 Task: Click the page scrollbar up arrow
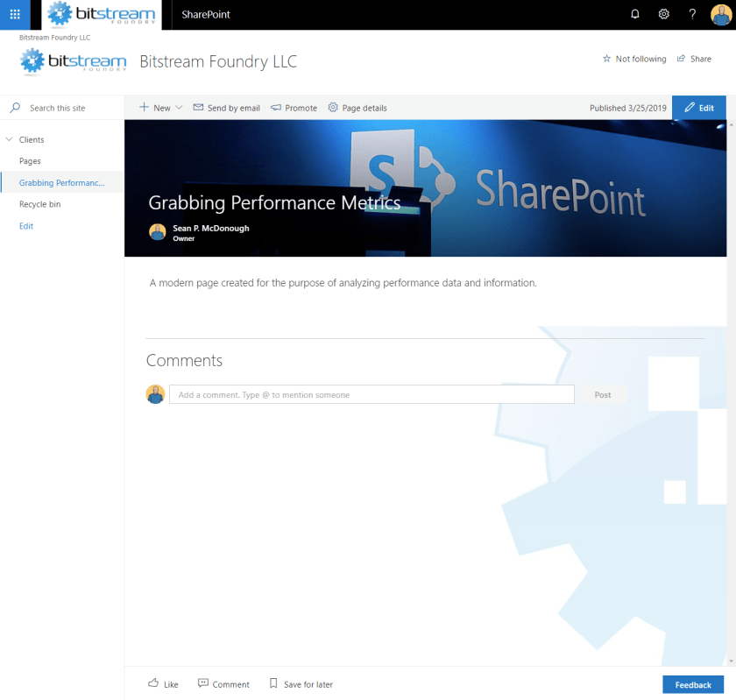(731, 124)
